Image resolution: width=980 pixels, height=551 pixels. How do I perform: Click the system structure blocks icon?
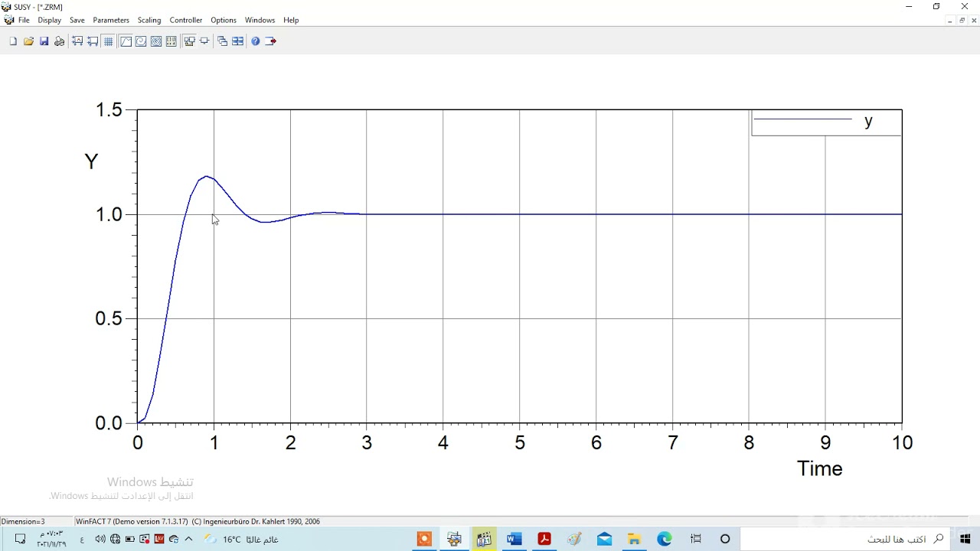(x=189, y=41)
